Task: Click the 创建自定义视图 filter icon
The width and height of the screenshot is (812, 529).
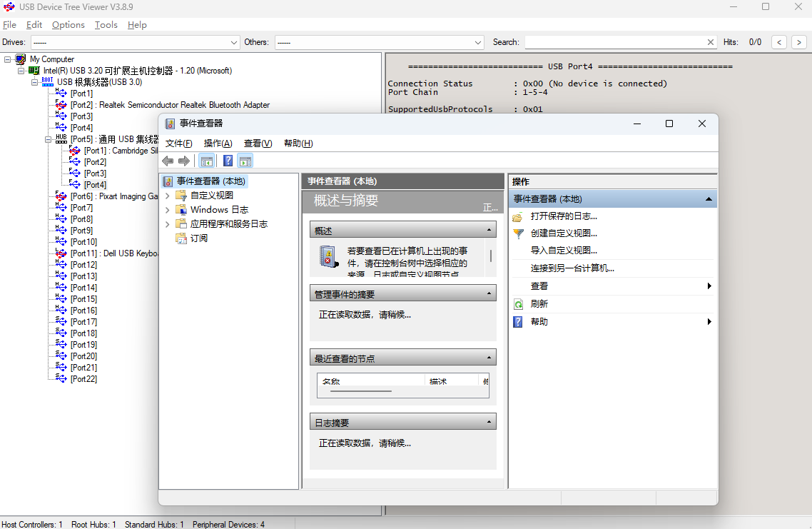Action: [x=517, y=233]
